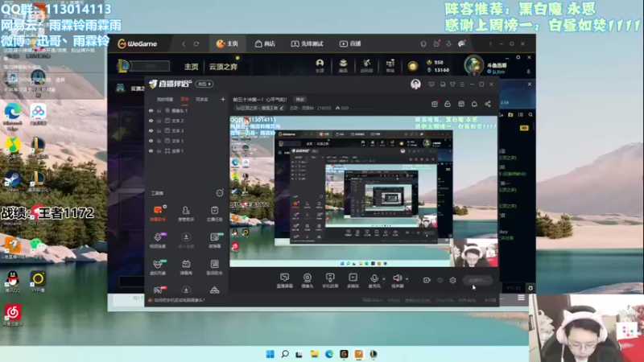
Task: Open 主播任务 clipboard tool
Action: pos(214,213)
